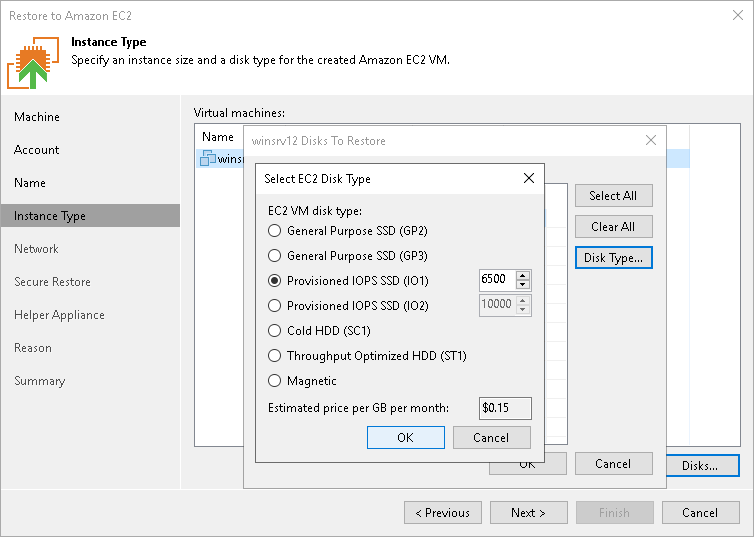Click the winsrv VM icon in list
This screenshot has width=754, height=537.
(x=207, y=158)
